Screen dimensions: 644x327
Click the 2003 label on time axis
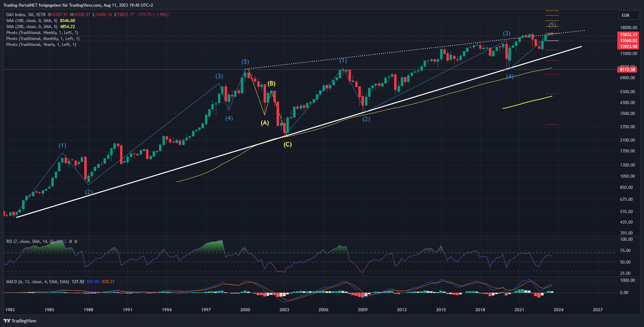(x=284, y=309)
